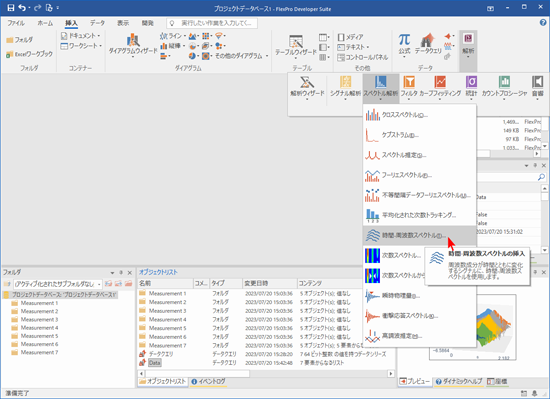Click the object list horizontal scrollbar right arrow
The height and width of the screenshot is (399, 550).
point(391,373)
